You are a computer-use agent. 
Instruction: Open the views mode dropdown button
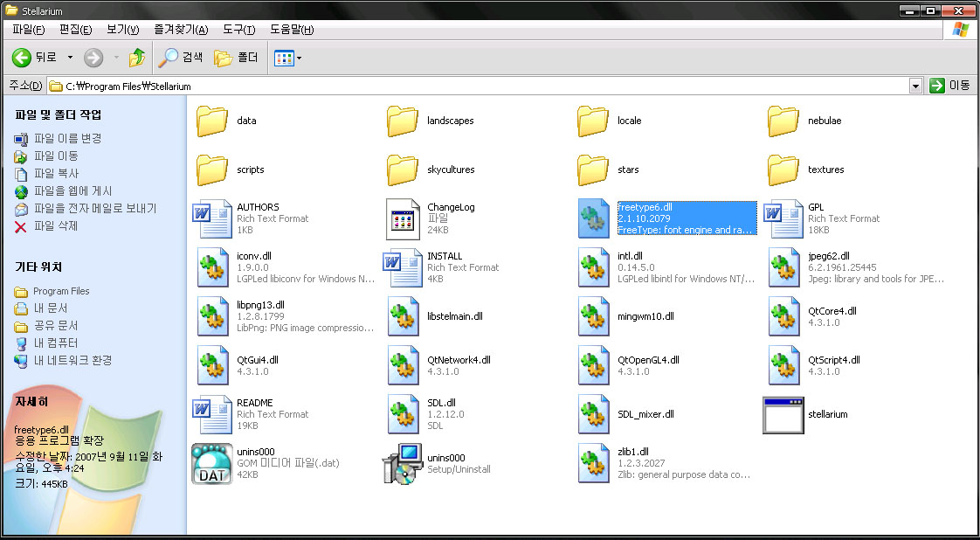coord(287,59)
